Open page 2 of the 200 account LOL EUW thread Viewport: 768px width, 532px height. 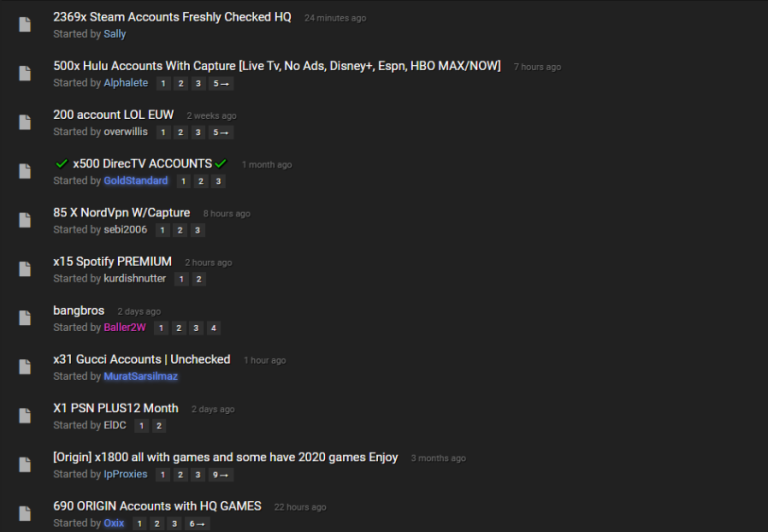pos(181,132)
